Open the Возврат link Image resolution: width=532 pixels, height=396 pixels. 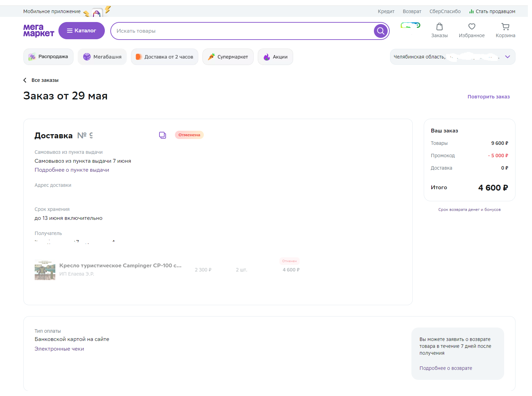[x=412, y=11]
